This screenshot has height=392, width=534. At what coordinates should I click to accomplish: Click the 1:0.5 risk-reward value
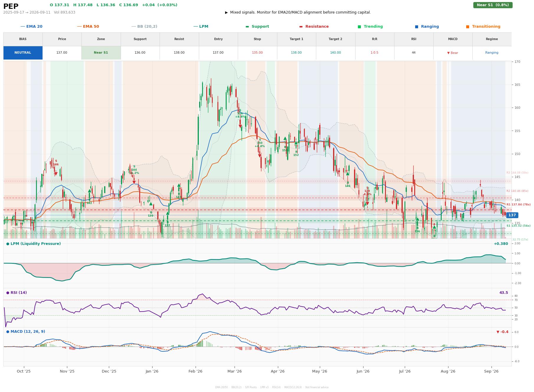click(375, 53)
